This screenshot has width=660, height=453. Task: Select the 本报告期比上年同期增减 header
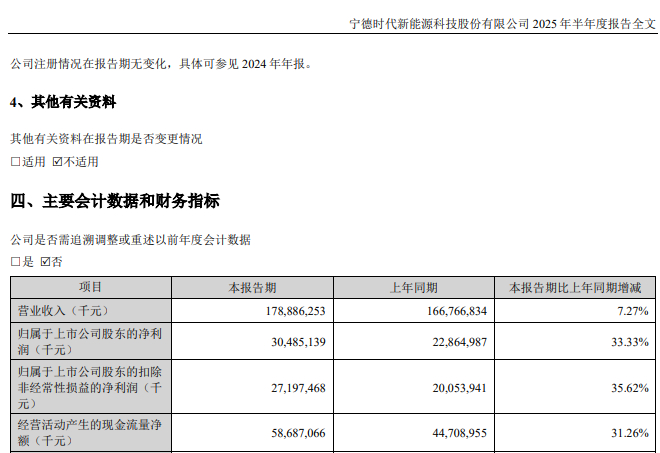[x=575, y=288]
